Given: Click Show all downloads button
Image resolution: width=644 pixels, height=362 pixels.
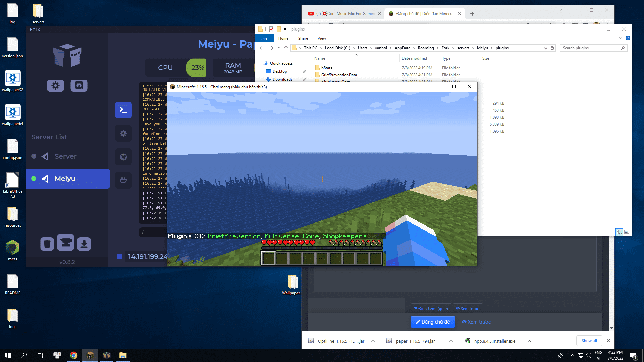Looking at the screenshot, I should pos(589,341).
